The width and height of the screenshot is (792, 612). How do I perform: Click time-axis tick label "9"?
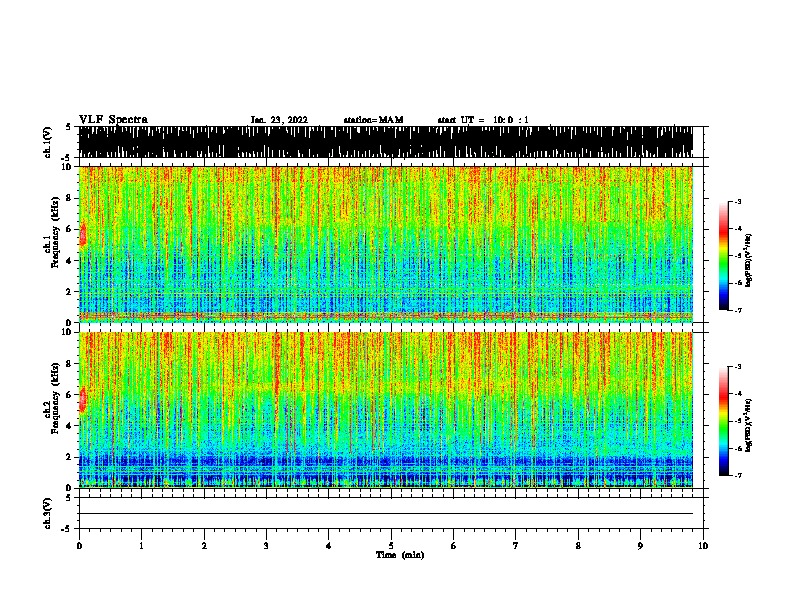coord(640,545)
